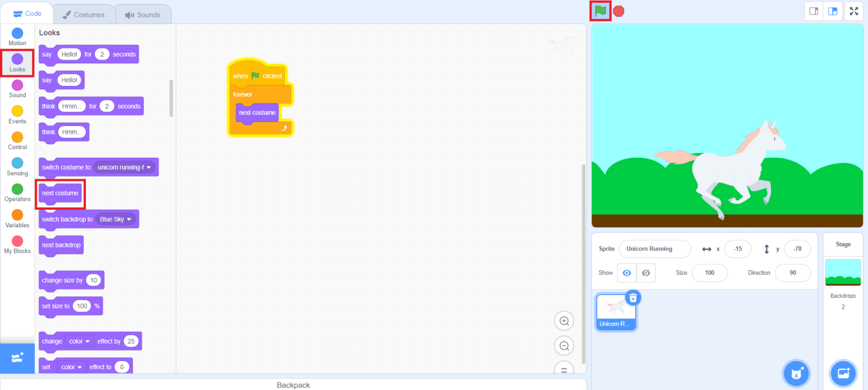The image size is (868, 390).
Task: Show the sprite using the eye icon
Action: tap(627, 272)
